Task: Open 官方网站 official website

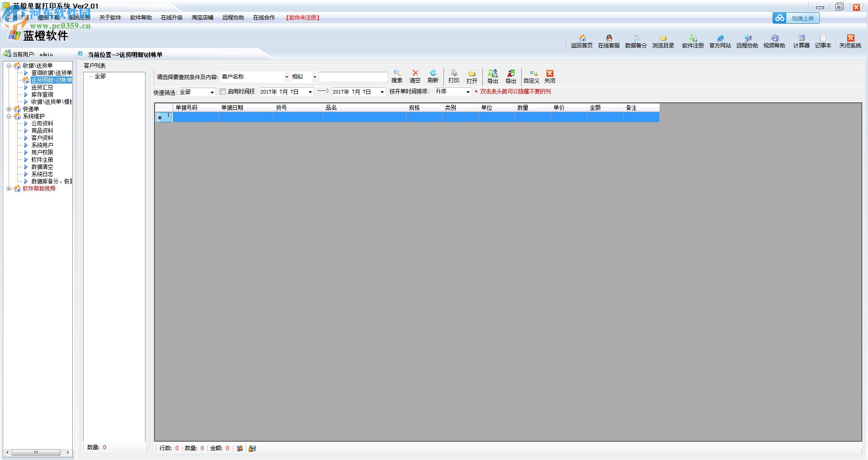Action: [720, 41]
